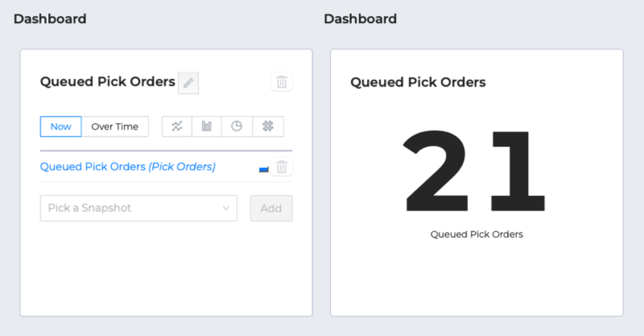Switch to the Over Time mode
This screenshot has height=336, width=644.
click(115, 127)
